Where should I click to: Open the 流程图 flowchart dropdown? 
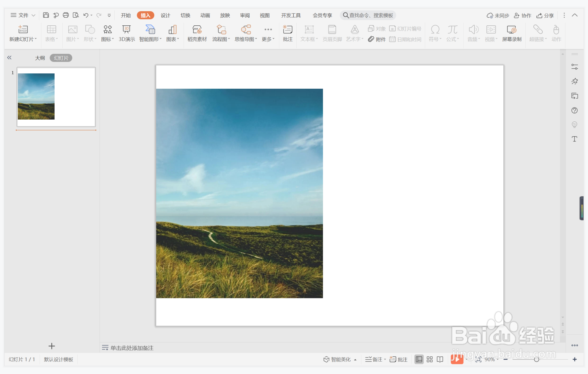coord(229,39)
